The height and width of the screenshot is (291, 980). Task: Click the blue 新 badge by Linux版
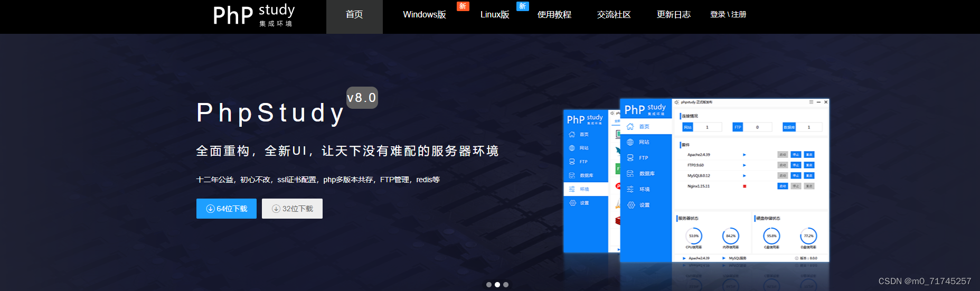coord(523,6)
